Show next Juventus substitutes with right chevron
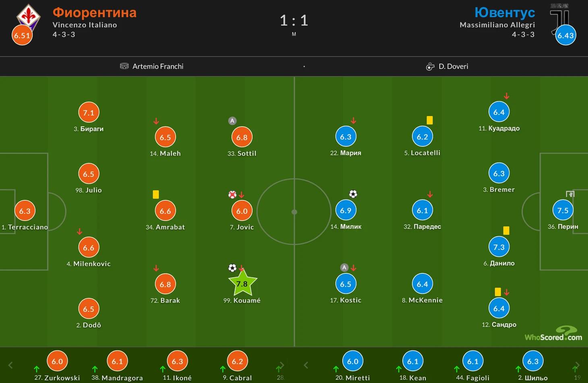This screenshot has height=383, width=588. (x=578, y=365)
